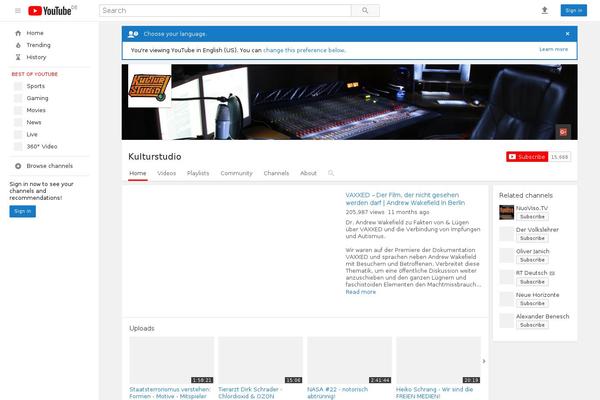
Task: Open 360° Video in sidebar
Action: point(42,146)
